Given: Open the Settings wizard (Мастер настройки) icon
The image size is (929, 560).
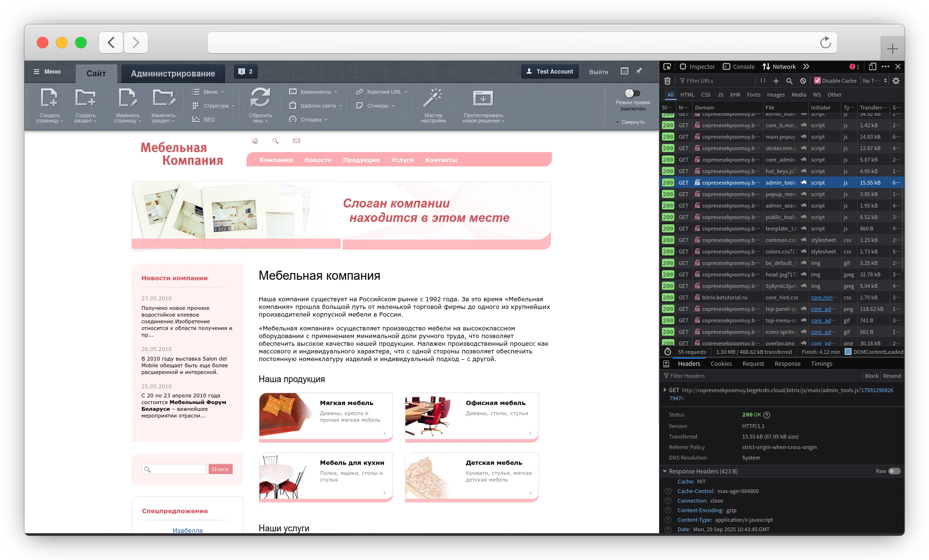Looking at the screenshot, I should 433,98.
